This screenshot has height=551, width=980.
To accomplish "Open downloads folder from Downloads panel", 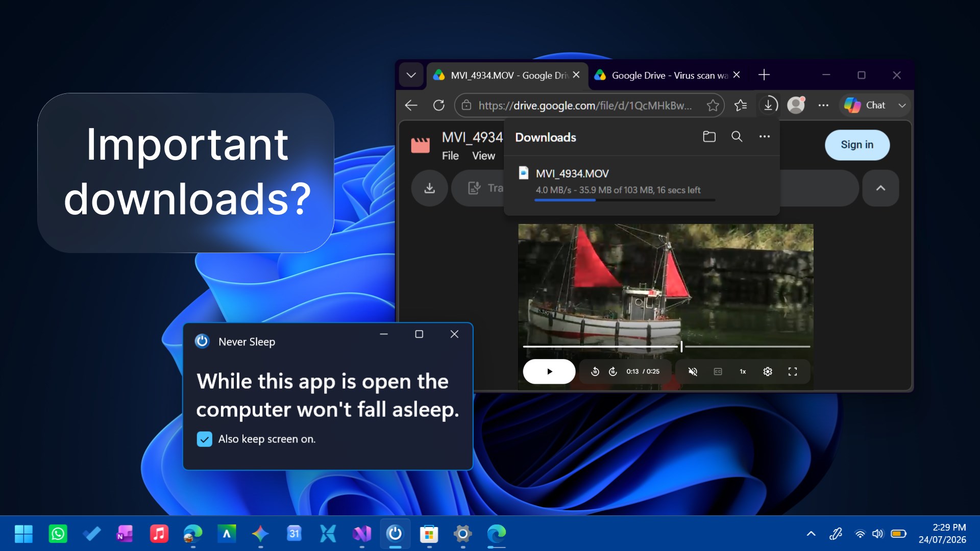I will (x=709, y=137).
